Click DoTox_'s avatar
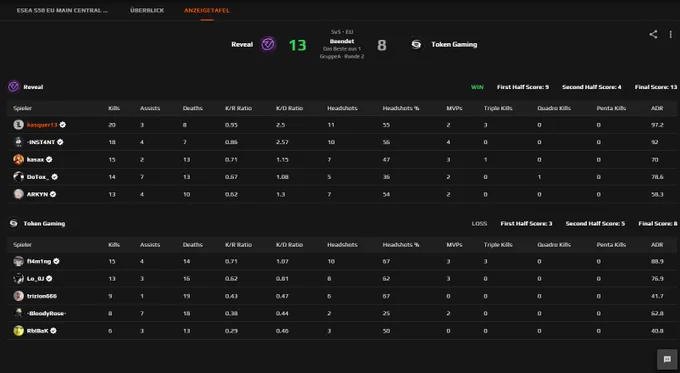The height and width of the screenshot is (373, 680). click(18, 177)
